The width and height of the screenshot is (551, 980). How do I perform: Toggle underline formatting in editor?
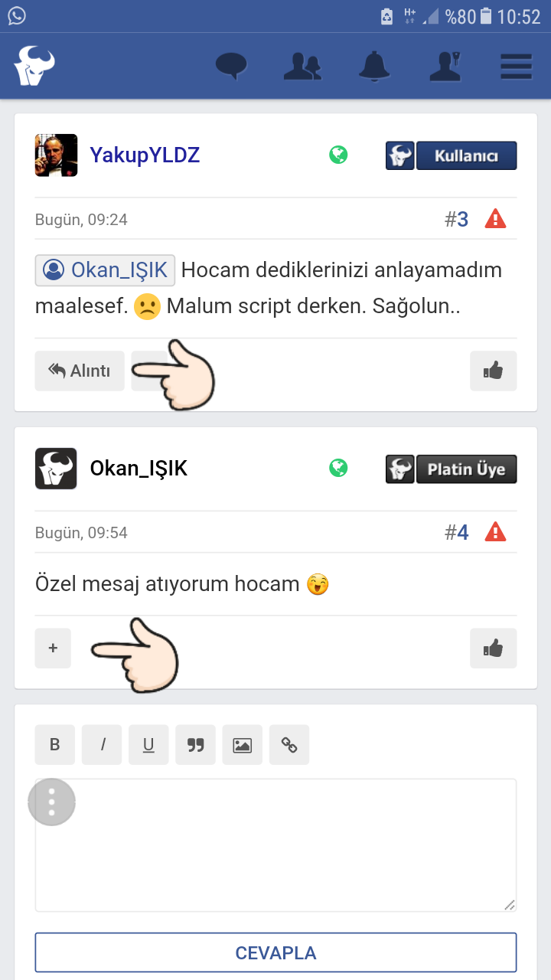[x=148, y=745]
